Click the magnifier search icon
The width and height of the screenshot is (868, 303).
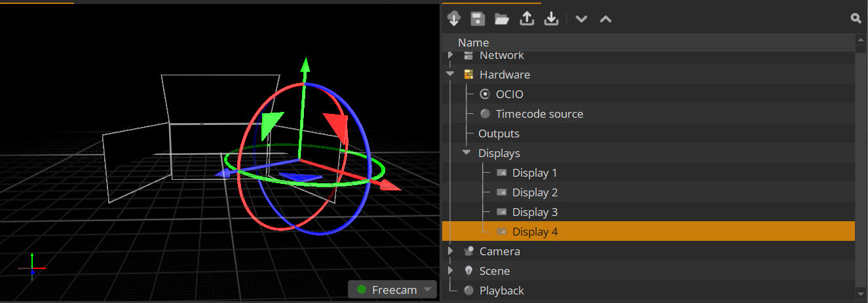pos(856,19)
